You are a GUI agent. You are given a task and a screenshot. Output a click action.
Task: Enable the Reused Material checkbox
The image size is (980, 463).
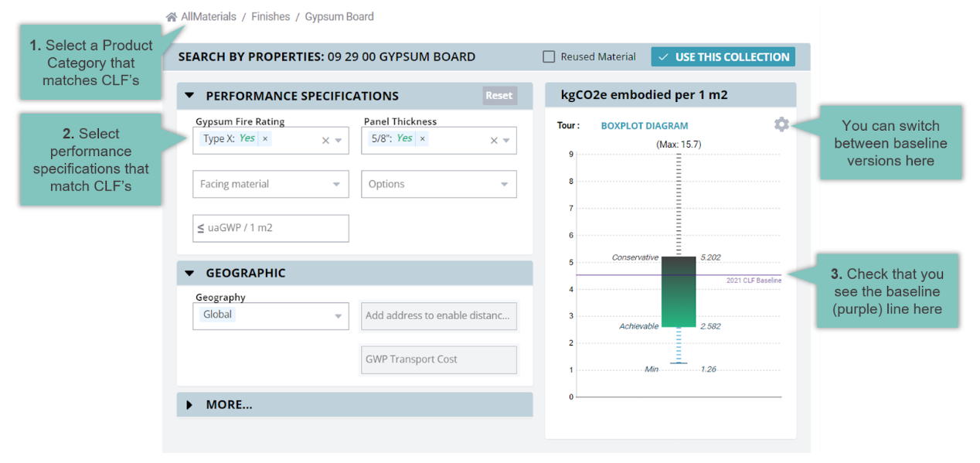pyautogui.click(x=549, y=57)
